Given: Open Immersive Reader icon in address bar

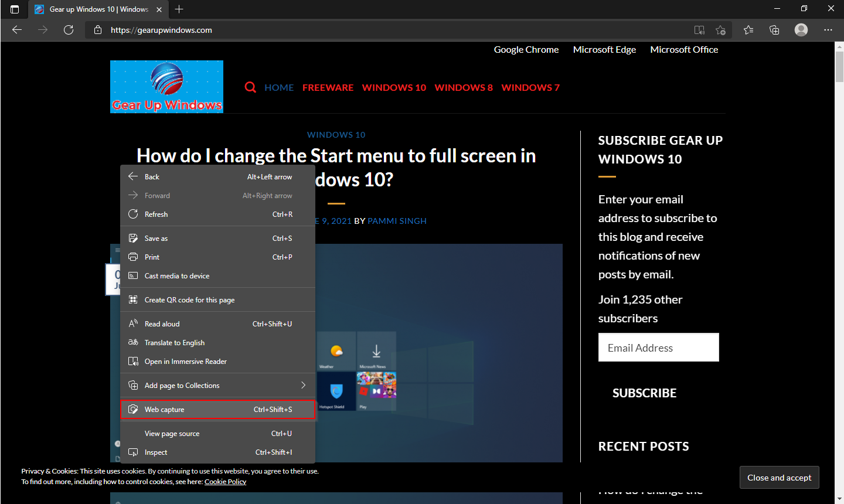Looking at the screenshot, I should pos(699,30).
